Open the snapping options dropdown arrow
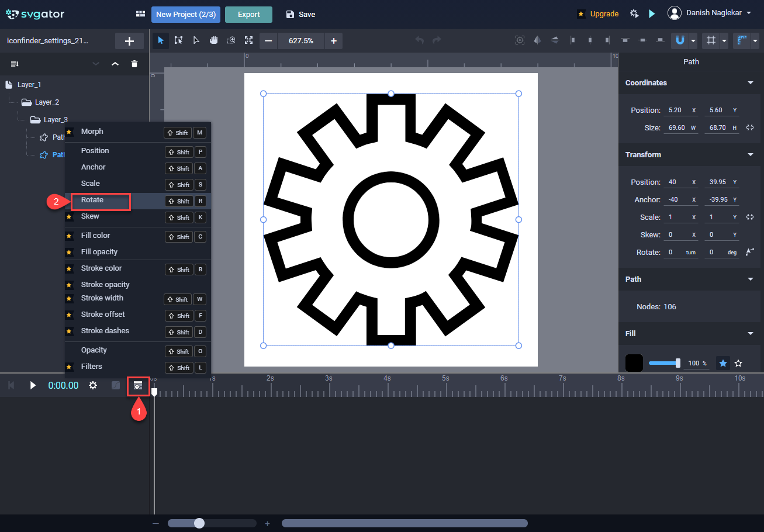The image size is (764, 532). [x=693, y=40]
